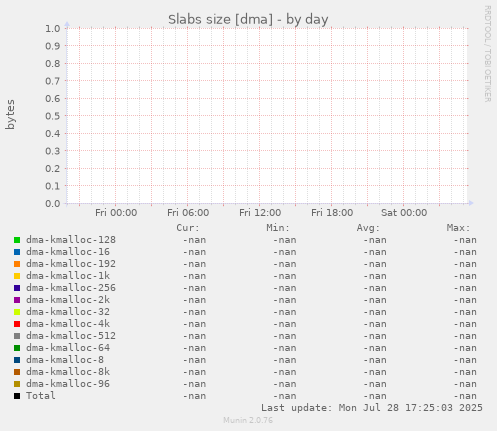The height and width of the screenshot is (431, 497).
Task: Select the dma-kmalloc-512 legend label
Action: point(71,336)
